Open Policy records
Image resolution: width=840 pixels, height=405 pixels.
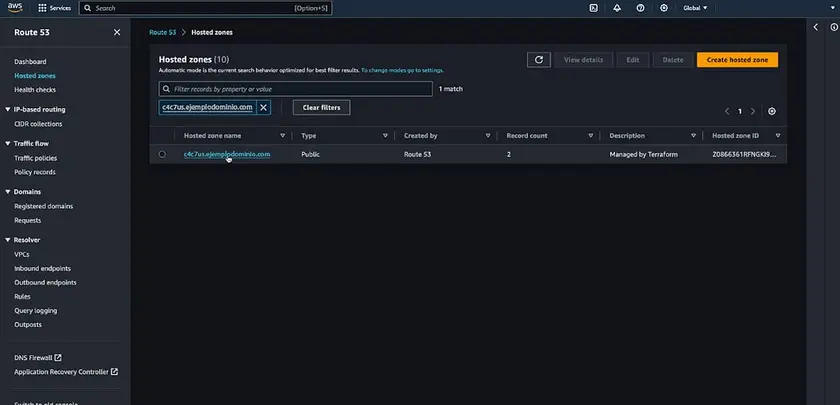tap(35, 172)
